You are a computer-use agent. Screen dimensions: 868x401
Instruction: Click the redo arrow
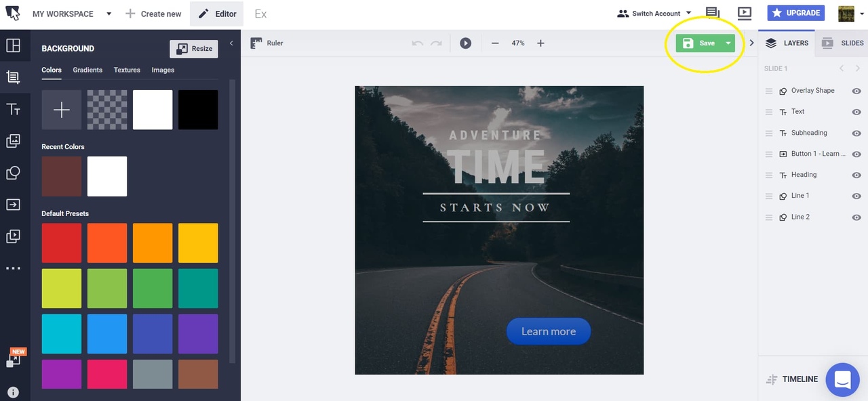click(x=436, y=43)
